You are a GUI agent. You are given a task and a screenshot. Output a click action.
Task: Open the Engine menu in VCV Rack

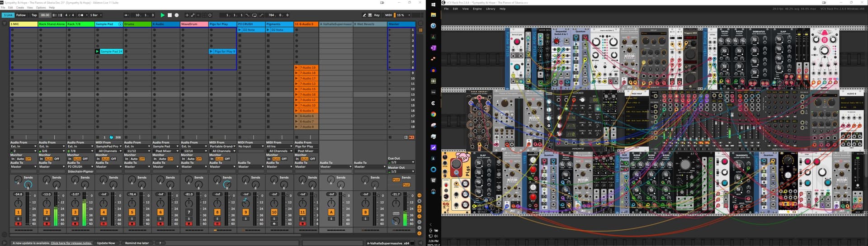(x=477, y=9)
